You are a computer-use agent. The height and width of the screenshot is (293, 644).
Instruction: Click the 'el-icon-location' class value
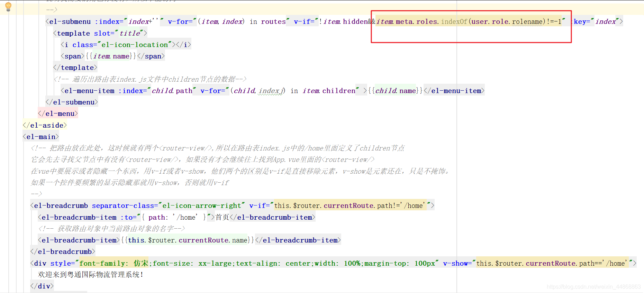click(x=135, y=45)
